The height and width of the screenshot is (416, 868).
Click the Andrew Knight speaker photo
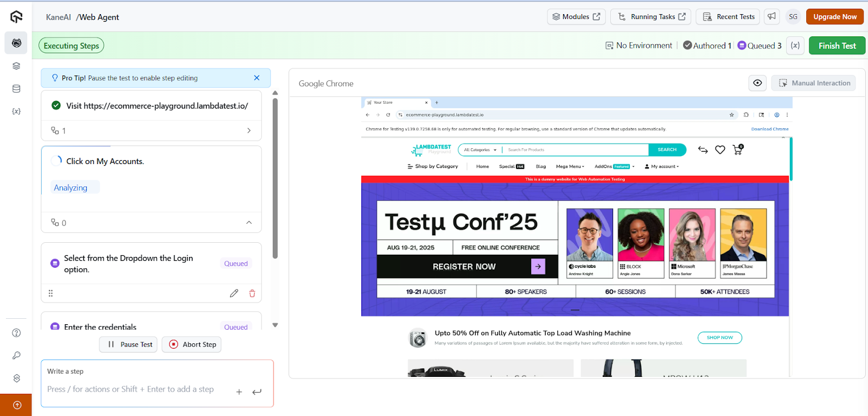[590, 235]
